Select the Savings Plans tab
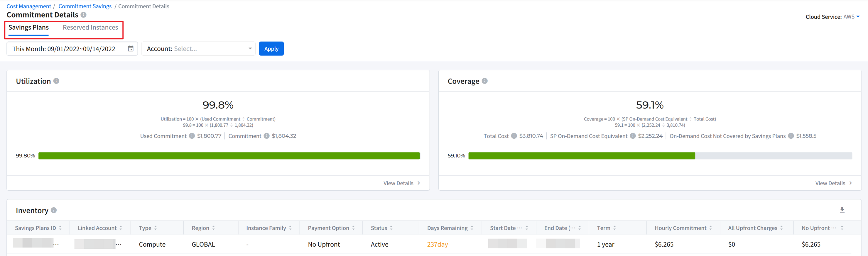Screen dimensions: 868x256 tap(29, 28)
